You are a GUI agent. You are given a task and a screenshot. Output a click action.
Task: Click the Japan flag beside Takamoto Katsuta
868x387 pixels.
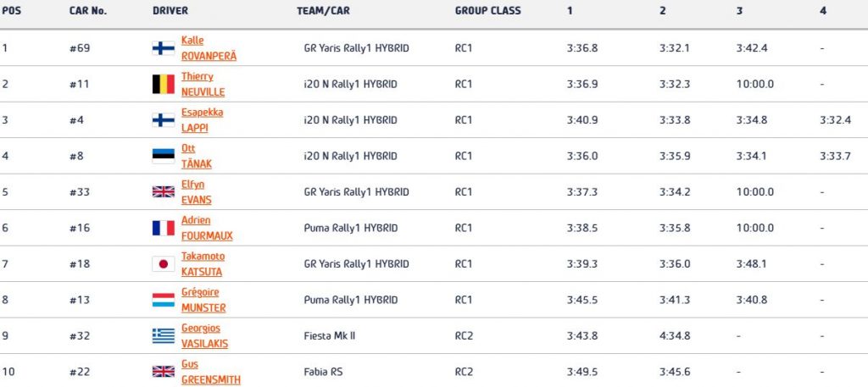point(164,263)
